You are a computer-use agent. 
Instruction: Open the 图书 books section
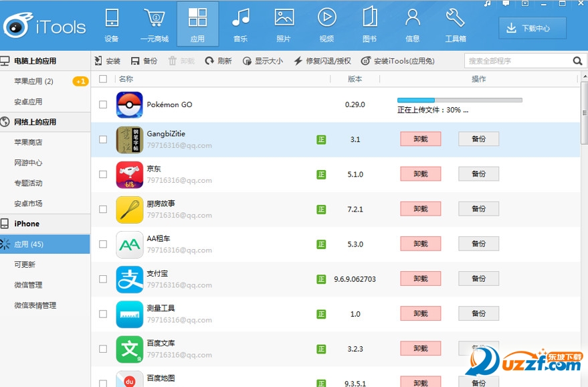click(370, 24)
